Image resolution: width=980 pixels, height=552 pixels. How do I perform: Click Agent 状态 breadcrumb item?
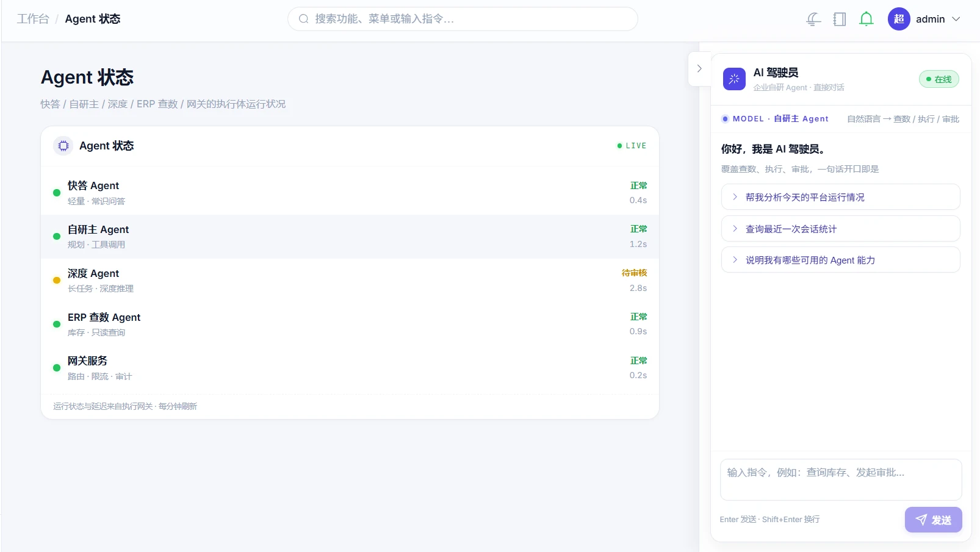click(93, 19)
